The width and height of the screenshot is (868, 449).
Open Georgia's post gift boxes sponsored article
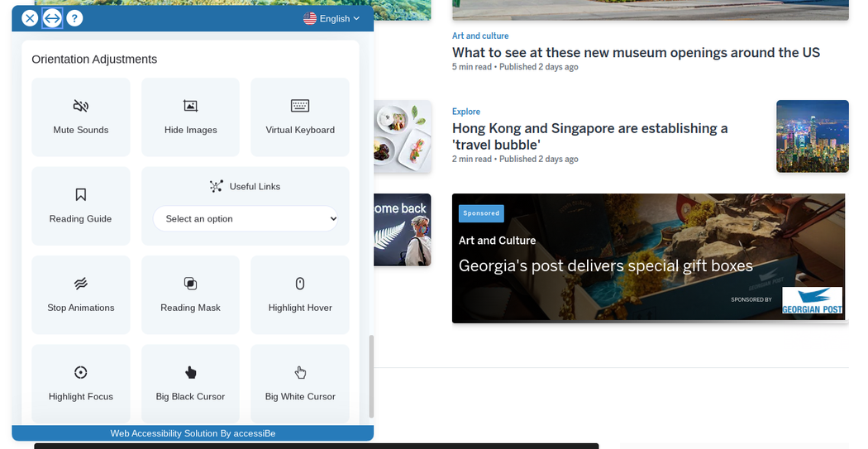[x=606, y=265]
